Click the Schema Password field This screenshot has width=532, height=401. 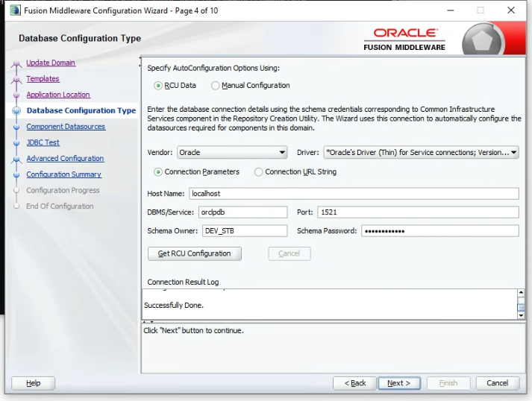(440, 231)
